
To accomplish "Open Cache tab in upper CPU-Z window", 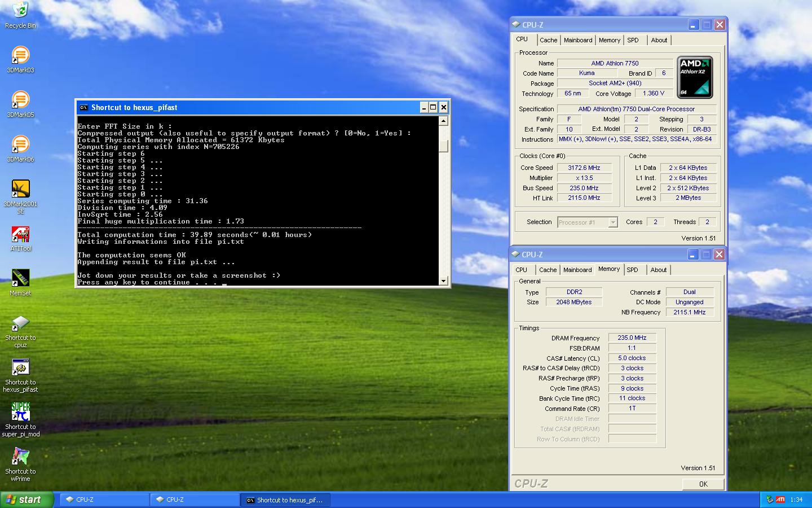I will [548, 40].
